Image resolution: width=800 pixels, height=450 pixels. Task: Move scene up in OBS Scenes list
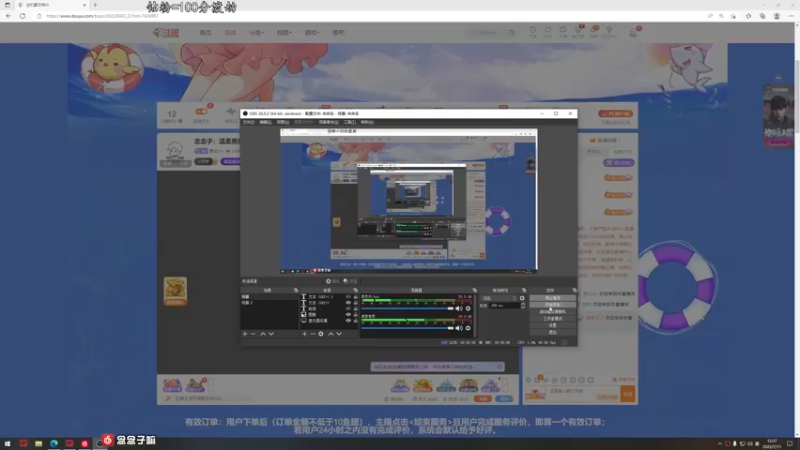(263, 334)
